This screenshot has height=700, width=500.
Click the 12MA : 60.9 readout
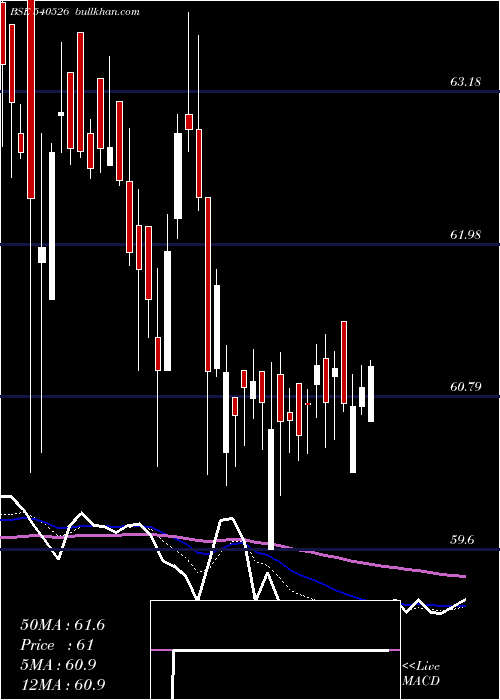(63, 685)
